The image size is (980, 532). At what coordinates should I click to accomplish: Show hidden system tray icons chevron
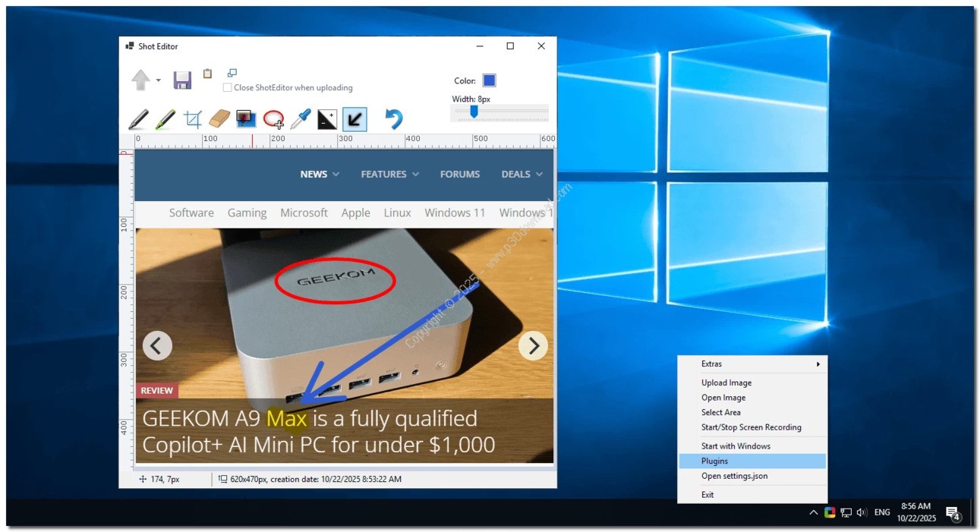click(813, 512)
